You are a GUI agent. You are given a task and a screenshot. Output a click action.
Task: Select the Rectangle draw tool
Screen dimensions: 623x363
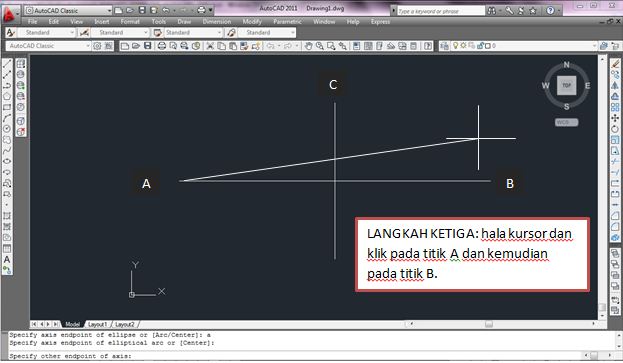pos(7,107)
